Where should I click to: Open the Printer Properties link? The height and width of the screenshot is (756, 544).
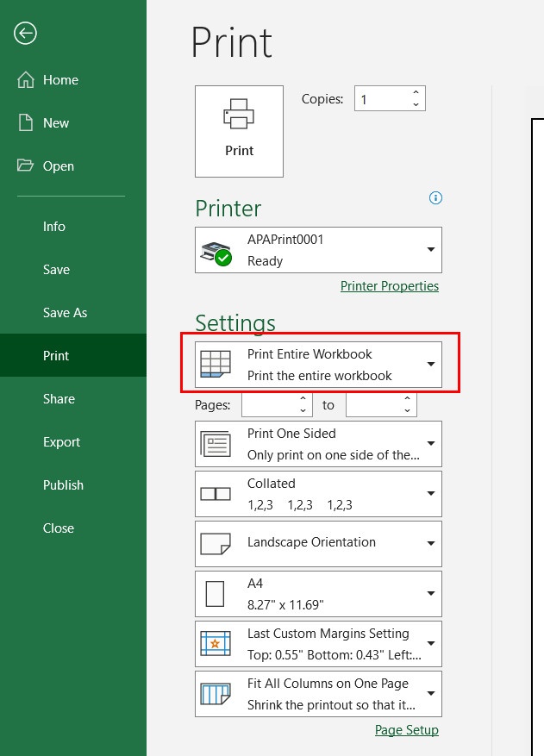389,286
